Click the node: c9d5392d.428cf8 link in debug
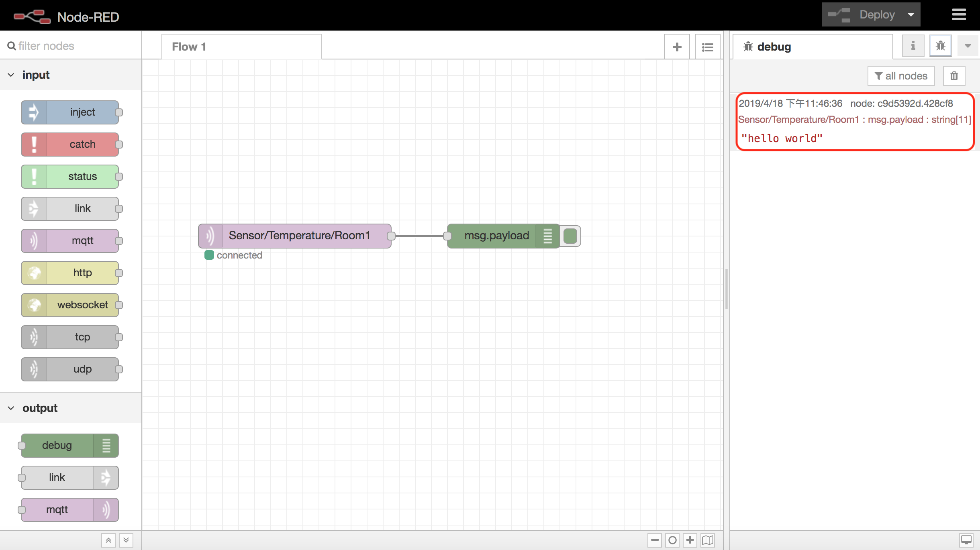980x550 pixels. point(901,104)
